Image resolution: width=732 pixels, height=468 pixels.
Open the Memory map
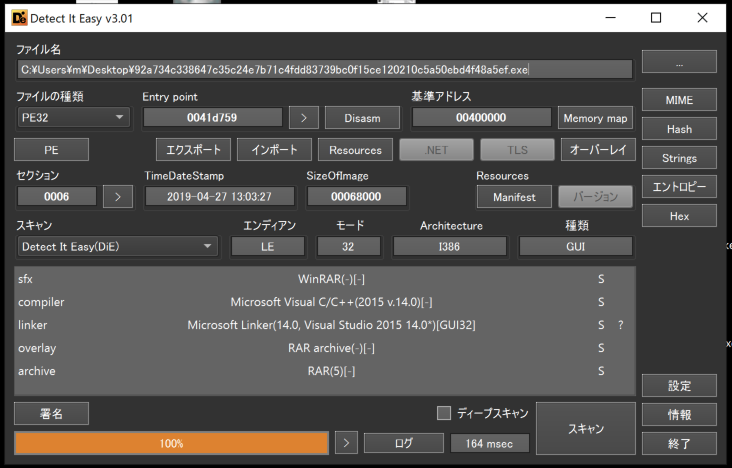[x=595, y=118]
